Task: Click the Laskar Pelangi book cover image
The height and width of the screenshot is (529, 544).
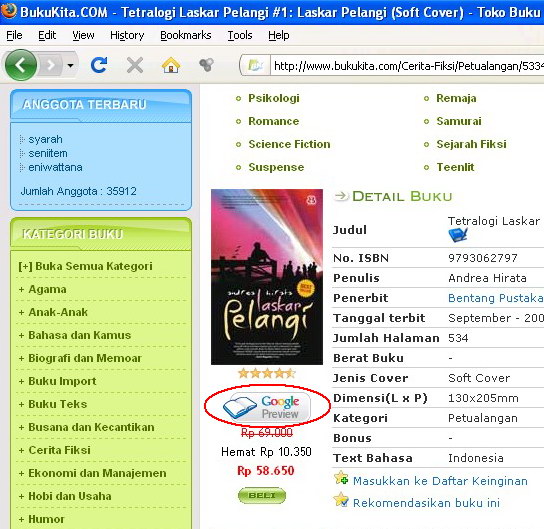Action: (x=267, y=277)
